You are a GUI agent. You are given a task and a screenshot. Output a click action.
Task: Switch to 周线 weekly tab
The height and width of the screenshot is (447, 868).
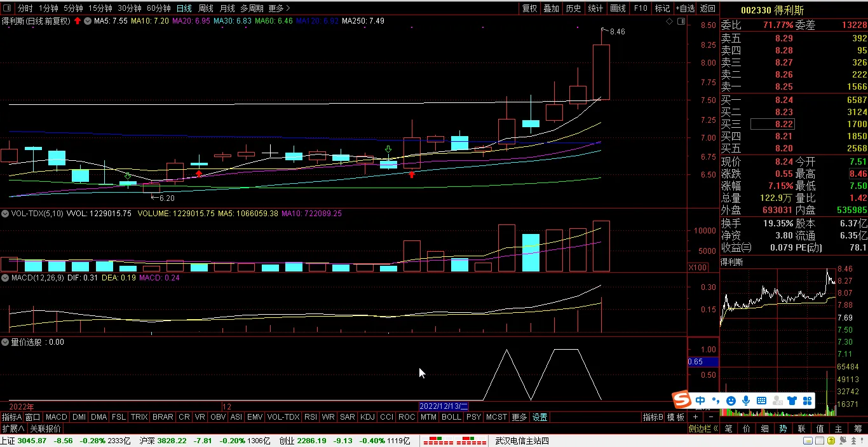pyautogui.click(x=206, y=8)
